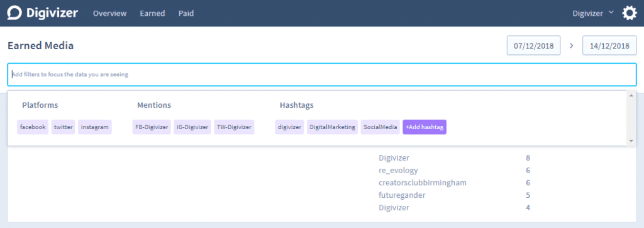Apply the SocialMedia hashtag filter
The width and height of the screenshot is (644, 228).
tap(380, 127)
